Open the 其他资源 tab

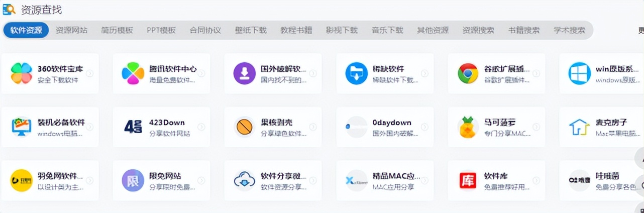click(433, 30)
